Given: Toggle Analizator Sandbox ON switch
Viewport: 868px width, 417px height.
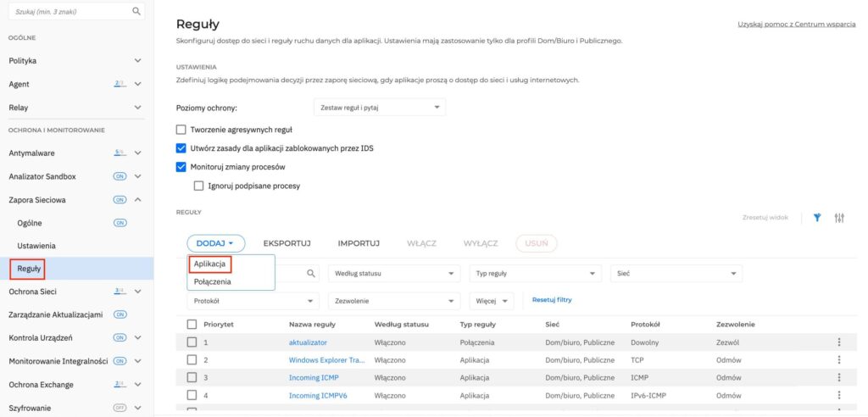Looking at the screenshot, I should (x=120, y=176).
